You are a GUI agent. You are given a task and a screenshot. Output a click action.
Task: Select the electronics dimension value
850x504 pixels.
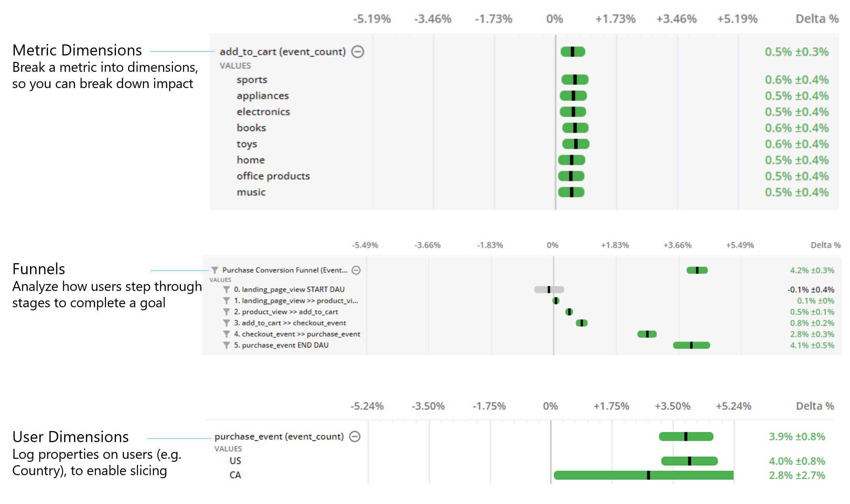click(x=263, y=112)
